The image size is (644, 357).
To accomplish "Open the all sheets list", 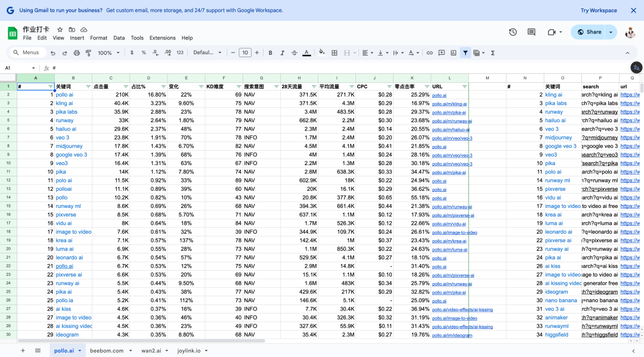I will (x=38, y=350).
